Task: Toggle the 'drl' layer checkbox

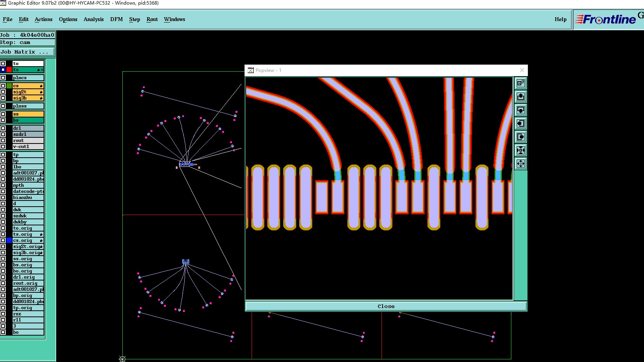Action: [3, 128]
